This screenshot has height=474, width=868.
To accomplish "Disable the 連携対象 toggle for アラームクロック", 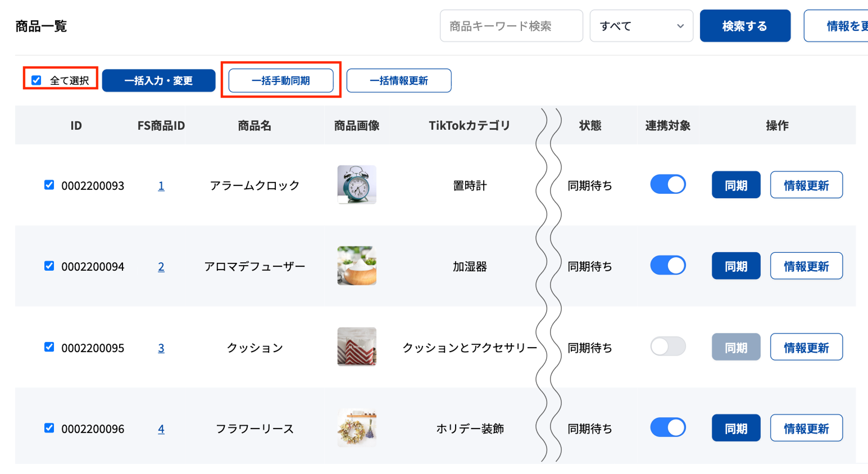I will 667,184.
